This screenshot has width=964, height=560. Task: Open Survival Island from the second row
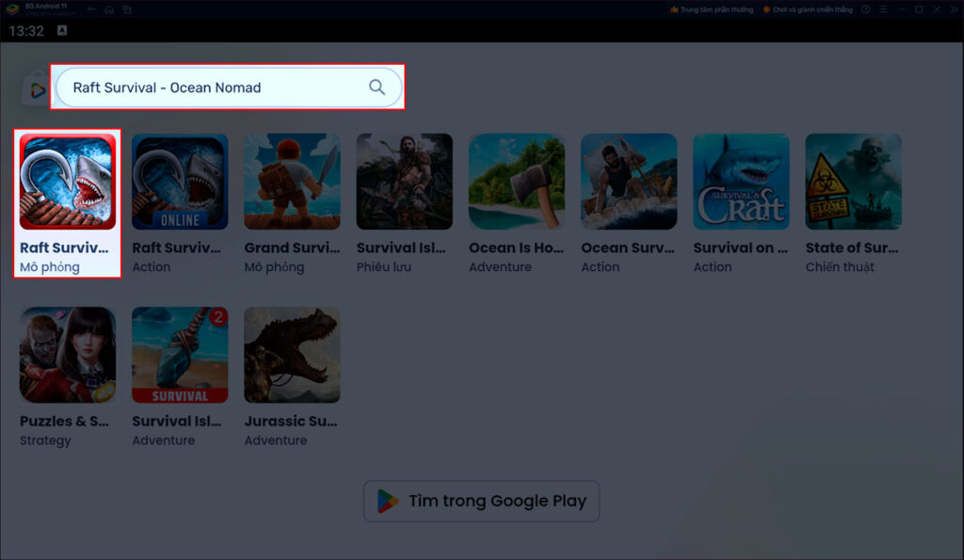(179, 355)
